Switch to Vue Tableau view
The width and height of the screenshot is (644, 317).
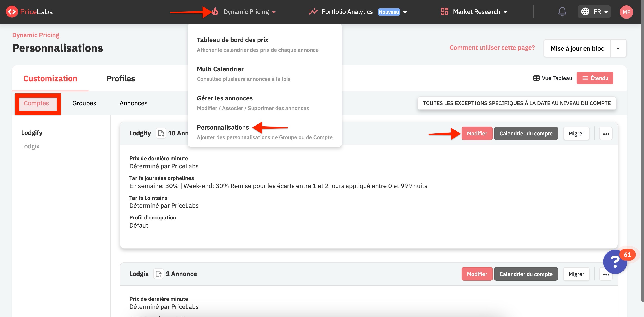tap(552, 78)
